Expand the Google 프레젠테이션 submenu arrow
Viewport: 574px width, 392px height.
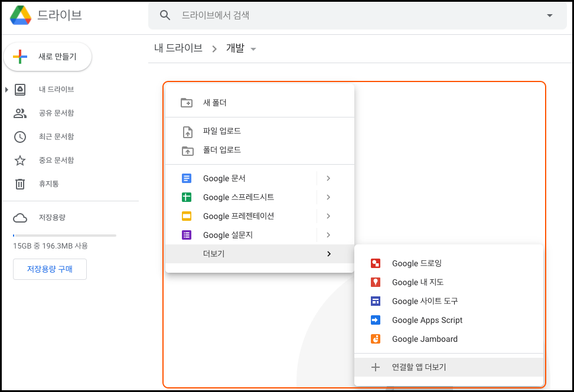[328, 216]
